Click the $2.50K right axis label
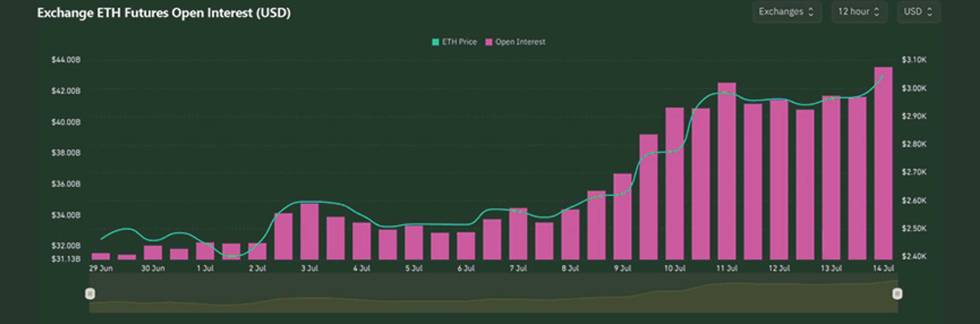Viewport: 980px width, 324px height. pos(914,229)
